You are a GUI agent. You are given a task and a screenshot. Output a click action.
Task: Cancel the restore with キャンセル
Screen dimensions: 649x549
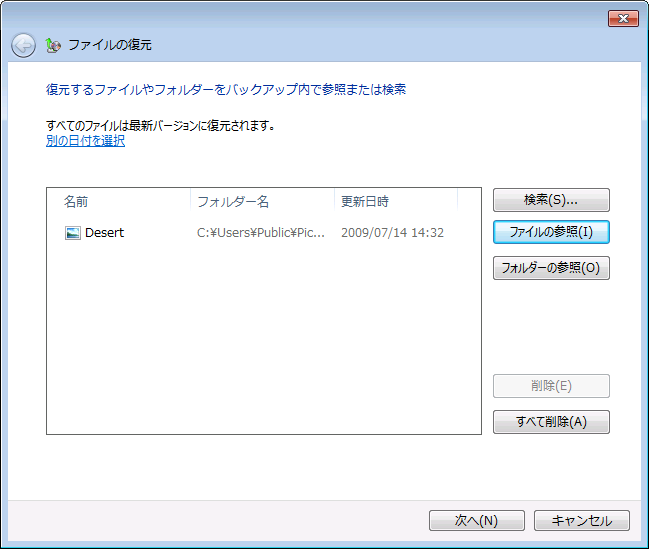[581, 520]
